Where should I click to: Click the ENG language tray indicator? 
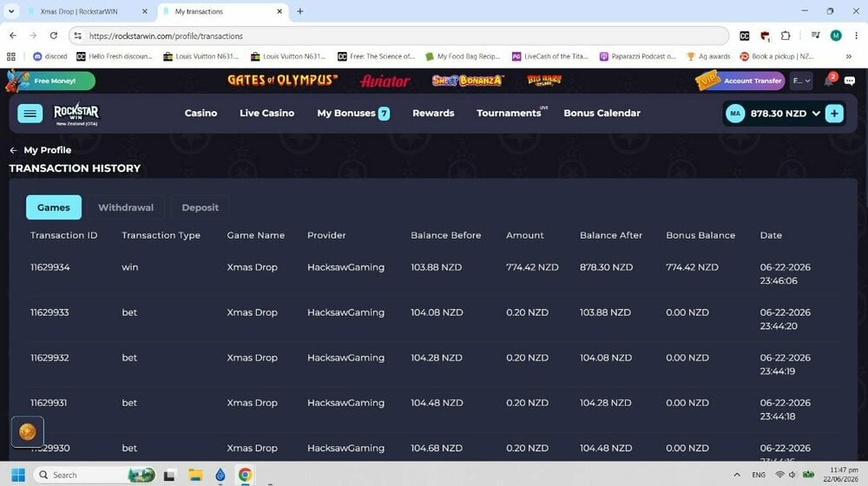coord(759,475)
